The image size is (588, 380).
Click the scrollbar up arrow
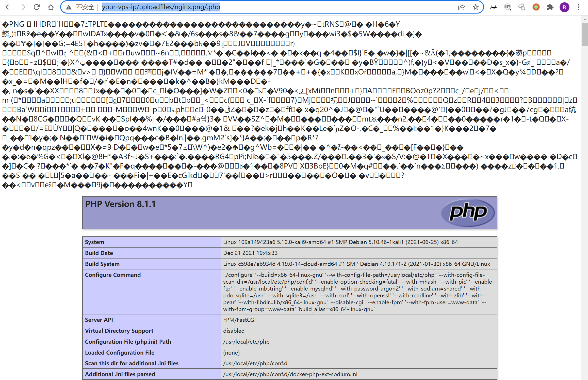585,19
